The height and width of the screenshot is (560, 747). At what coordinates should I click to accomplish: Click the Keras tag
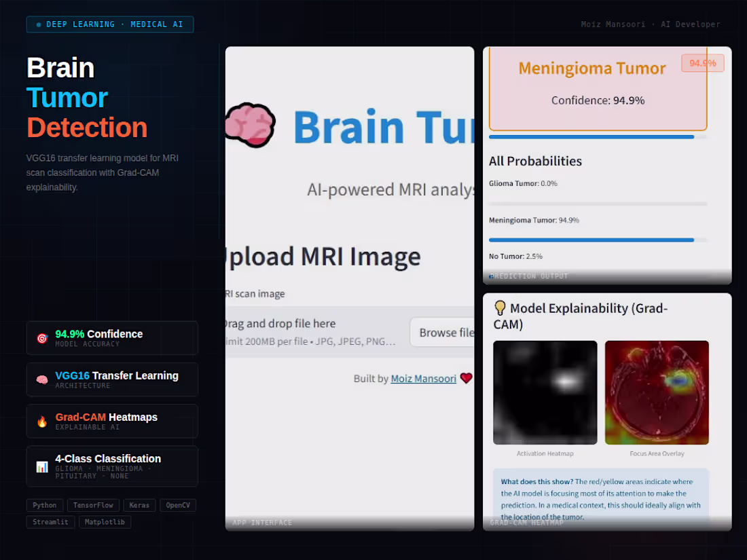click(139, 505)
